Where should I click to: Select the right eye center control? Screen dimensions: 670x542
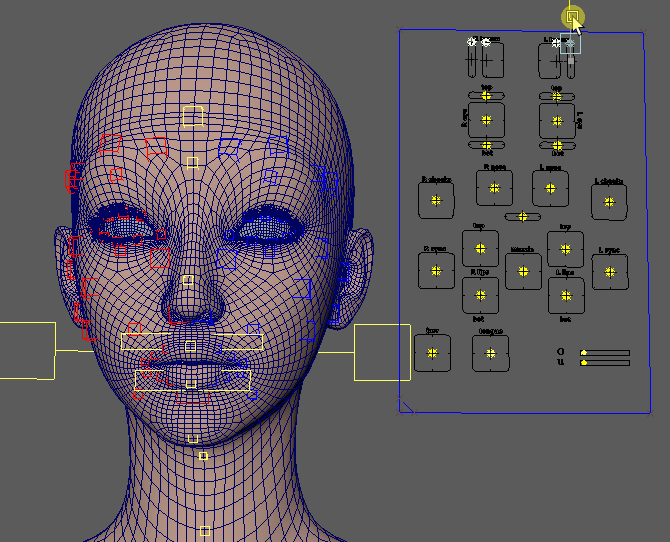point(487,120)
